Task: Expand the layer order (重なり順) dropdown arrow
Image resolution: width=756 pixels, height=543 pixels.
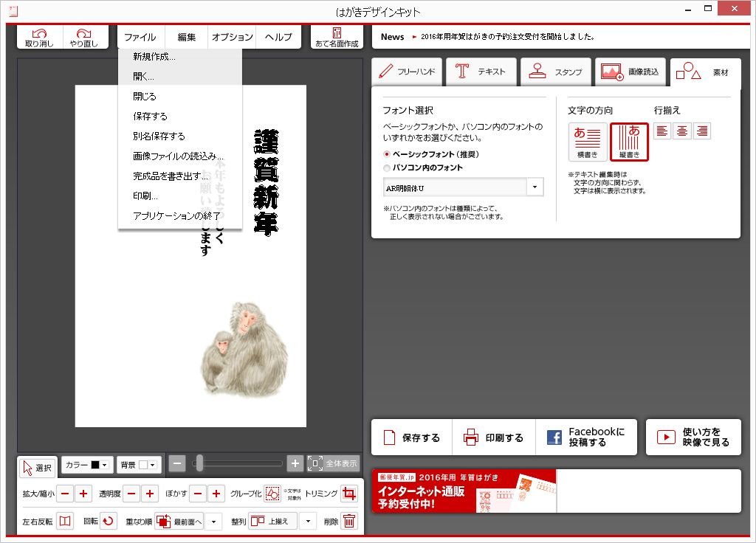Action: point(213,522)
